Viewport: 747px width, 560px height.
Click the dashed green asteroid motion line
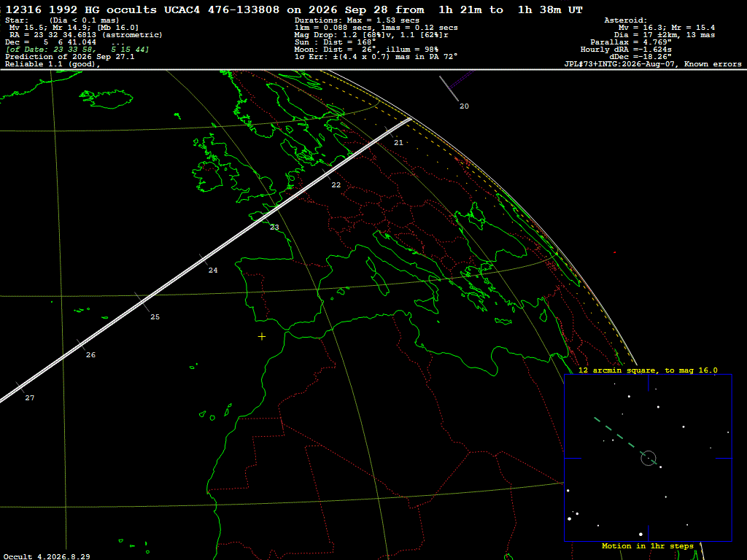(618, 436)
